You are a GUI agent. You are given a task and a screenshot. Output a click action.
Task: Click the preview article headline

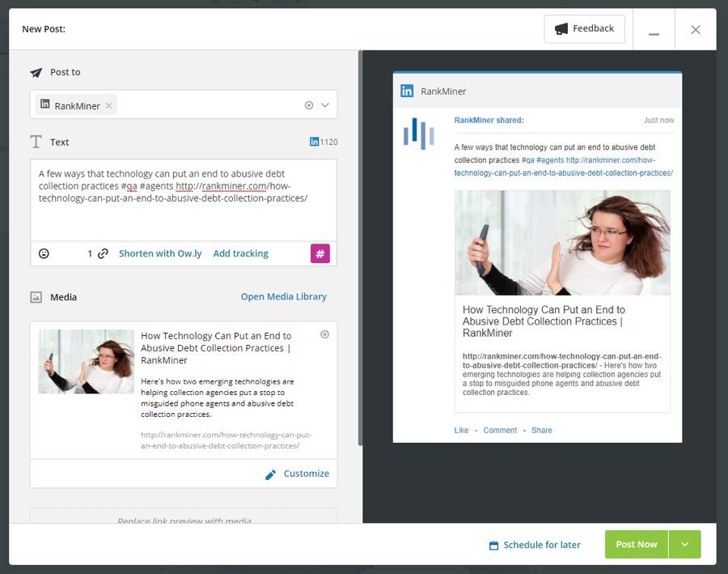coord(544,321)
